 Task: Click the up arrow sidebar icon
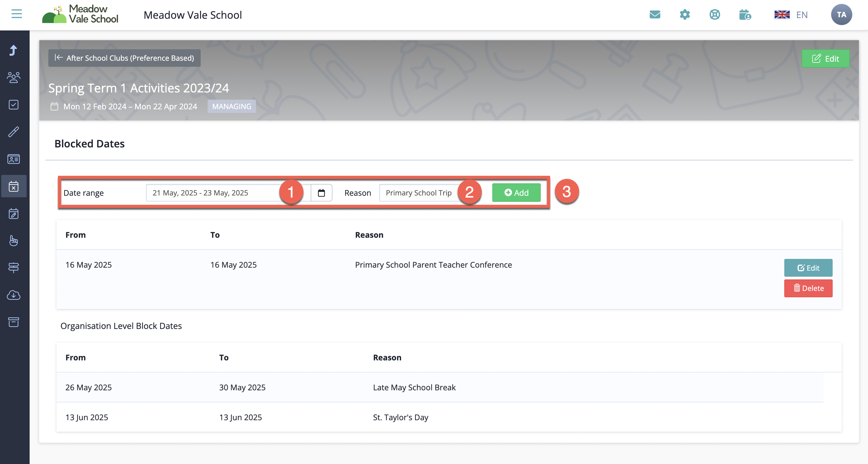14,50
